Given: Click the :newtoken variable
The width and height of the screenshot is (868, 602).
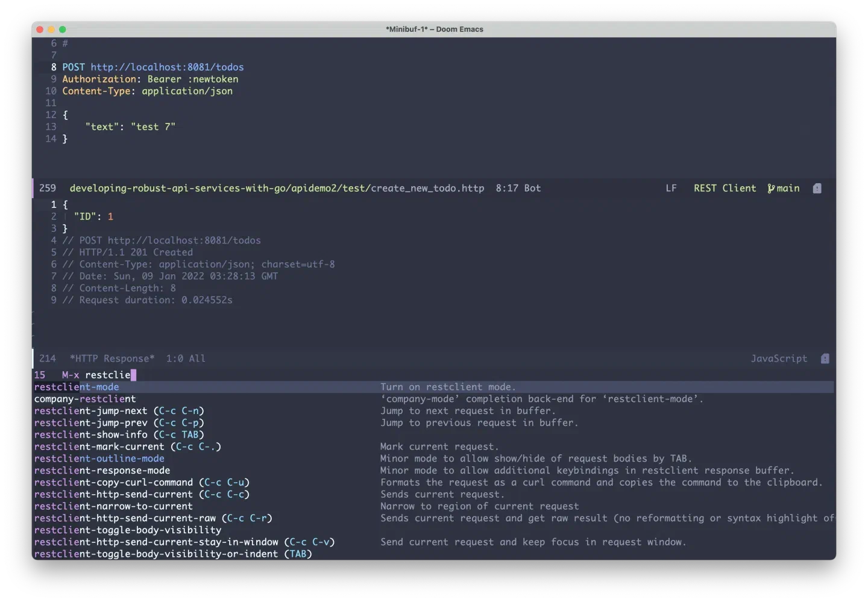Looking at the screenshot, I should (213, 79).
